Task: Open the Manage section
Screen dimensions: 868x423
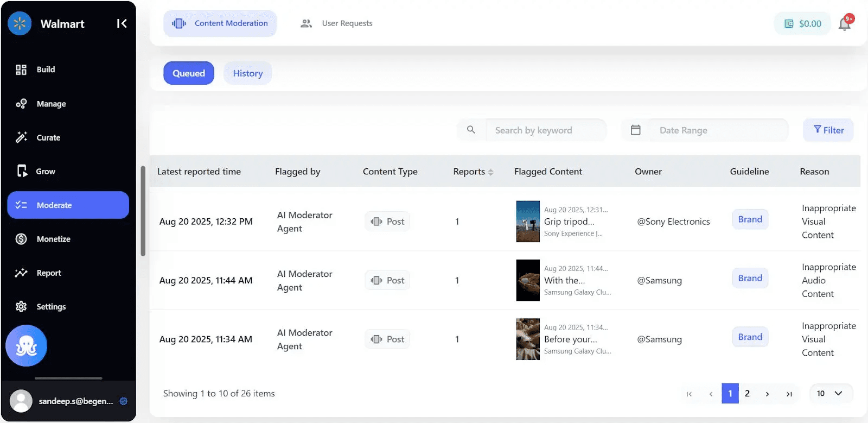Action: pyautogui.click(x=68, y=104)
